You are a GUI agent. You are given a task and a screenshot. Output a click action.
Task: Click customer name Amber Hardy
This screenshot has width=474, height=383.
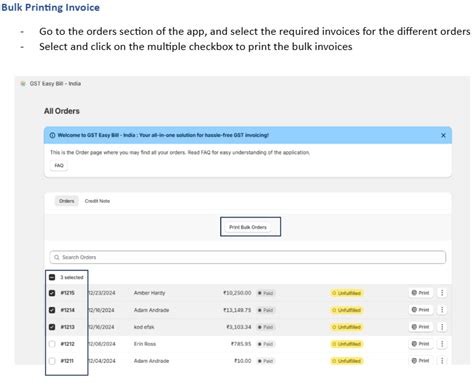pos(149,293)
